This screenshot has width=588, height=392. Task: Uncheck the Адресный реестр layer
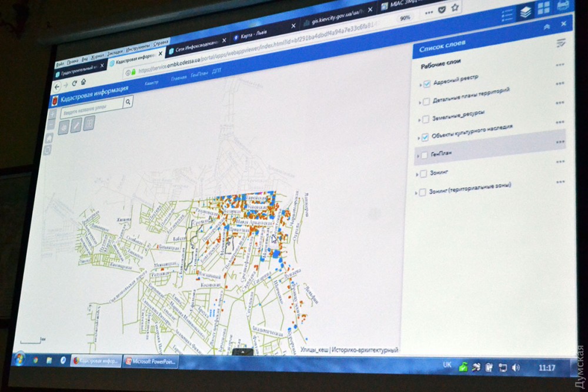pyautogui.click(x=426, y=85)
